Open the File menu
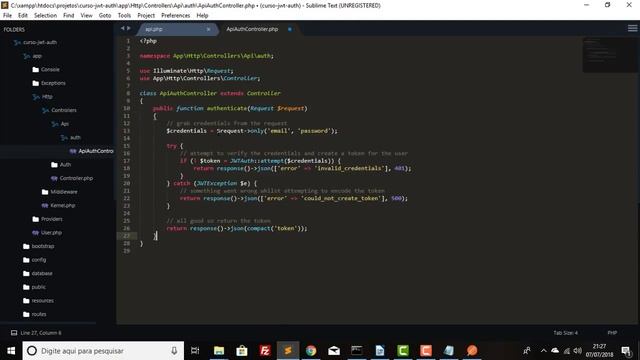This screenshot has width=640, height=360. coord(7,16)
